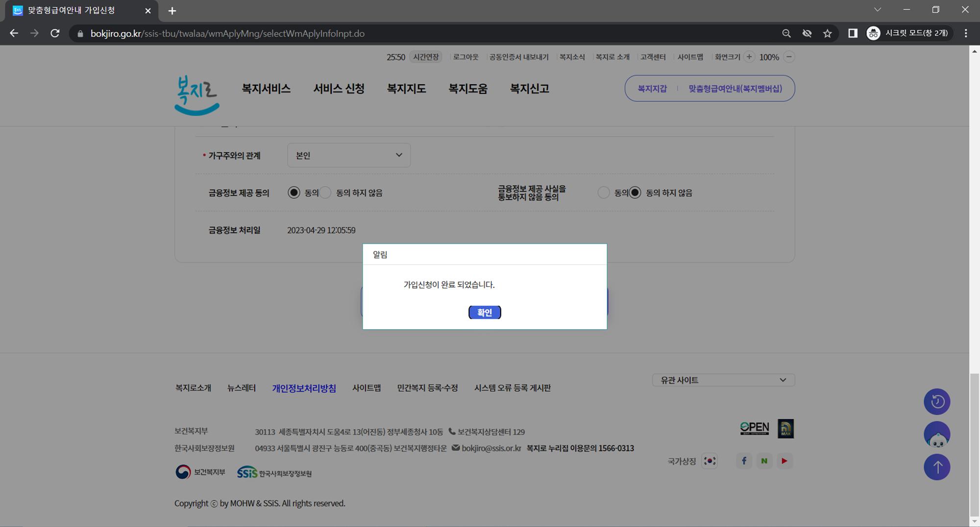
Task: Open the 복지소식 link
Action: [572, 57]
